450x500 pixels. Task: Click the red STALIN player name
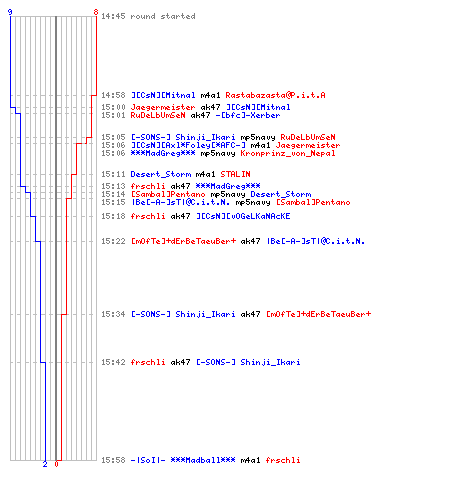pos(235,174)
